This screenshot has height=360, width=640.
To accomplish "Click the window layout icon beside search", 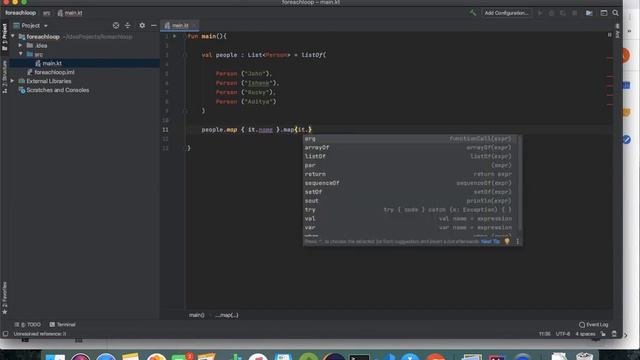I will coord(604,13).
